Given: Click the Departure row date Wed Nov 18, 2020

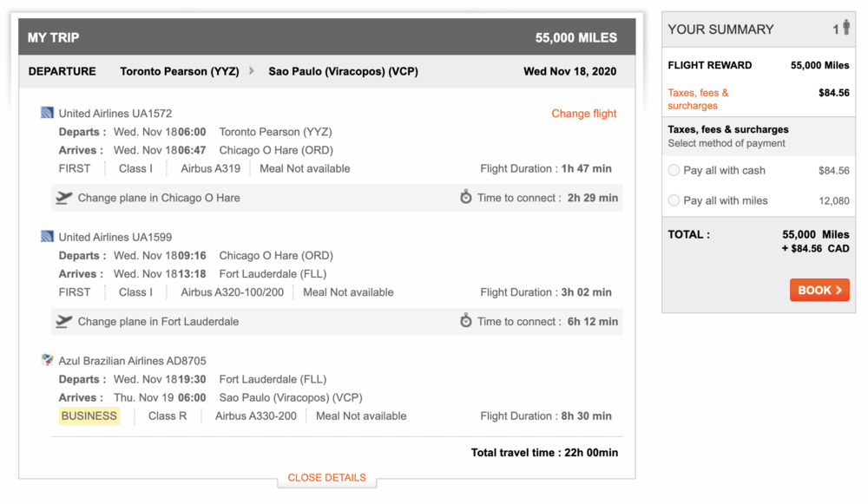Looking at the screenshot, I should click(569, 71).
